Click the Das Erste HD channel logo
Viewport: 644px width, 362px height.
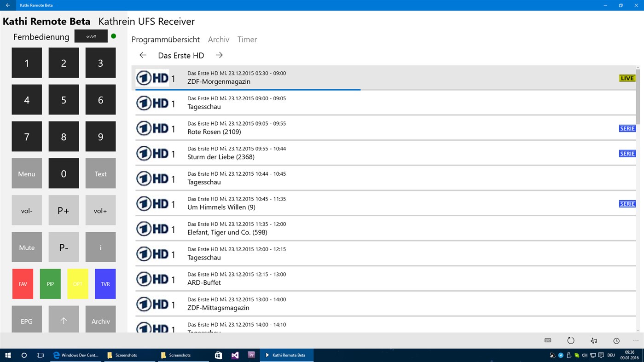coord(152,78)
